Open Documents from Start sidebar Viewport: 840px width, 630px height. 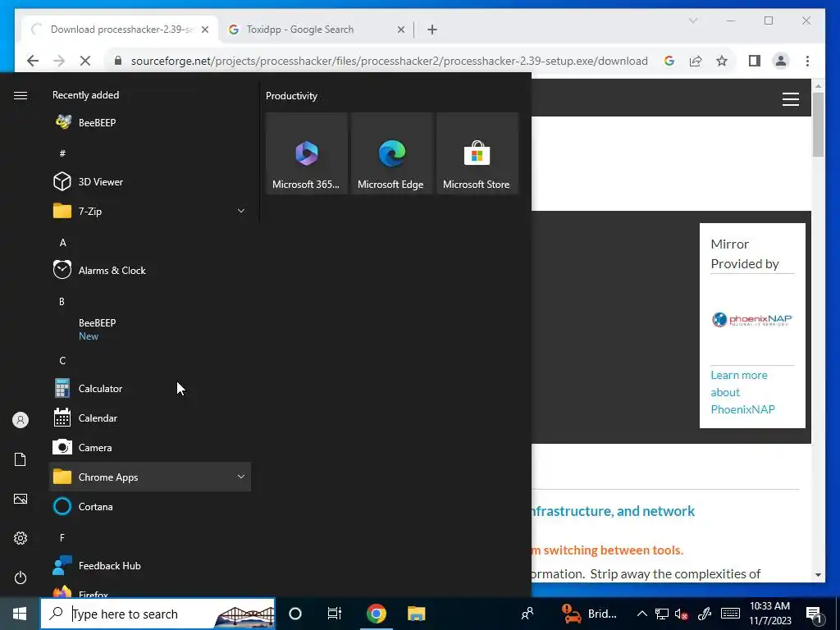click(x=21, y=459)
